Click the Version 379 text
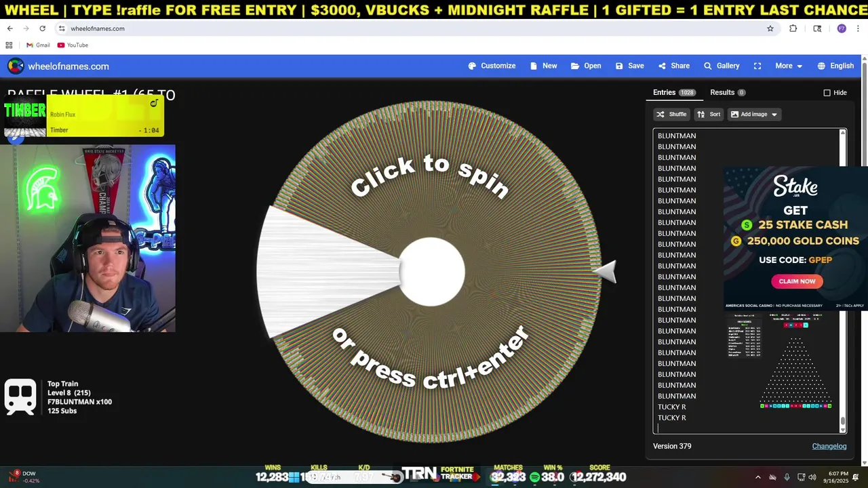This screenshot has width=868, height=488. pos(672,446)
